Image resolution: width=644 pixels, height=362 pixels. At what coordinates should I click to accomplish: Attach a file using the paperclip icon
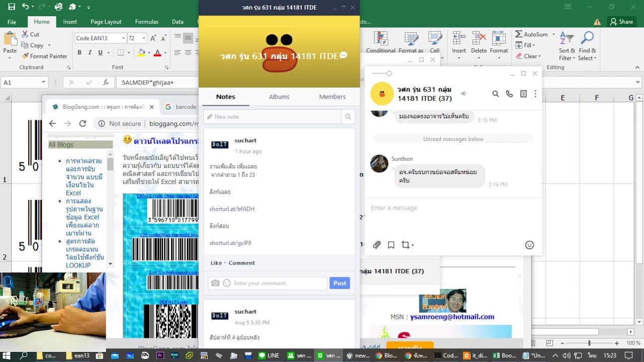coord(377,245)
